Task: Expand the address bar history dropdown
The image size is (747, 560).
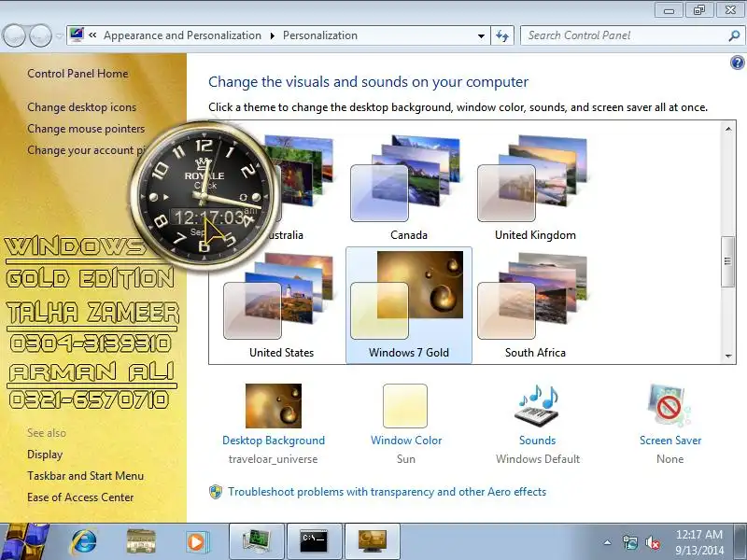Action: click(x=481, y=36)
